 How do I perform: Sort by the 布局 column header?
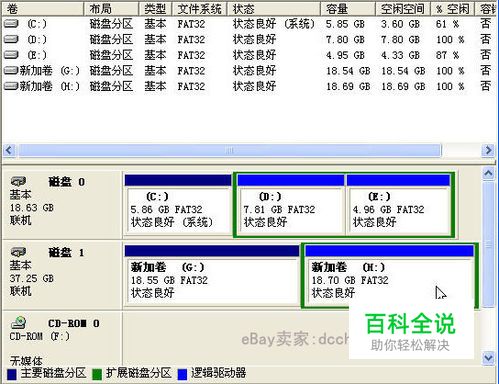pos(111,9)
